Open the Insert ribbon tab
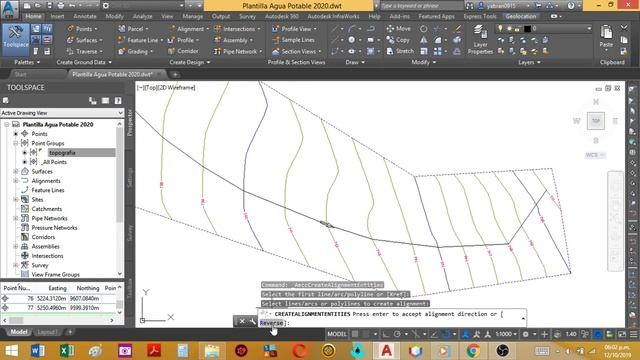Screen dimensions: 640x360 click(58, 16)
